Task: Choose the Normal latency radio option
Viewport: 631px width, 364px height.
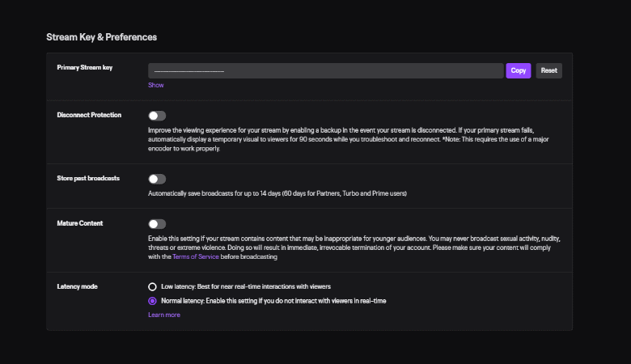Action: 152,301
